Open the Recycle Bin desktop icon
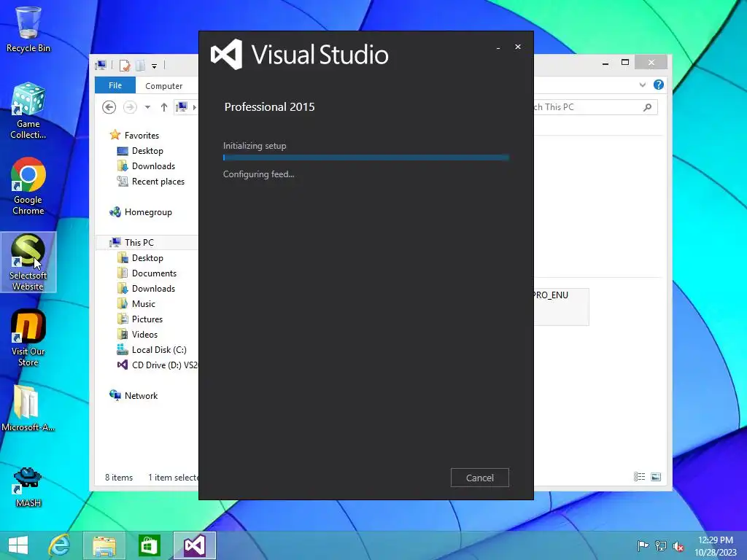The height and width of the screenshot is (560, 747). [x=28, y=29]
